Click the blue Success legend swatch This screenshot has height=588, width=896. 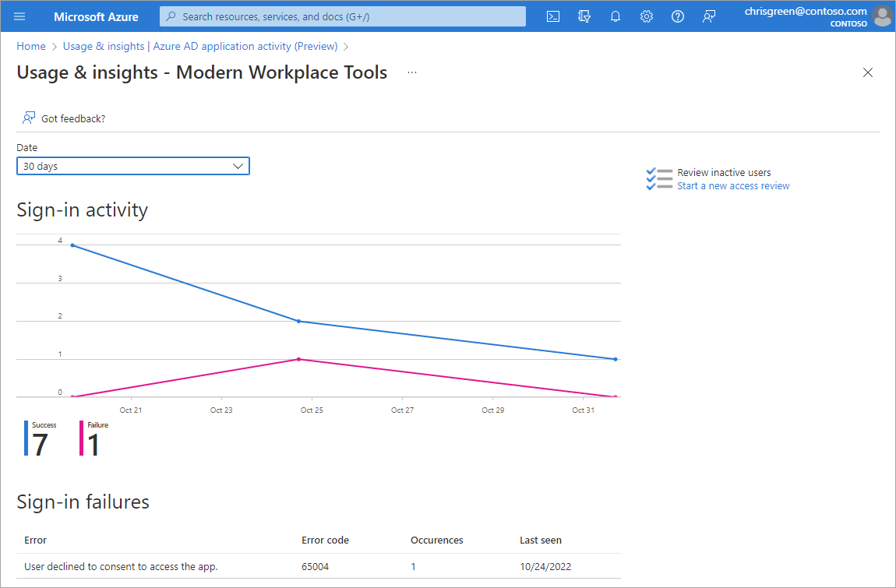click(x=26, y=438)
